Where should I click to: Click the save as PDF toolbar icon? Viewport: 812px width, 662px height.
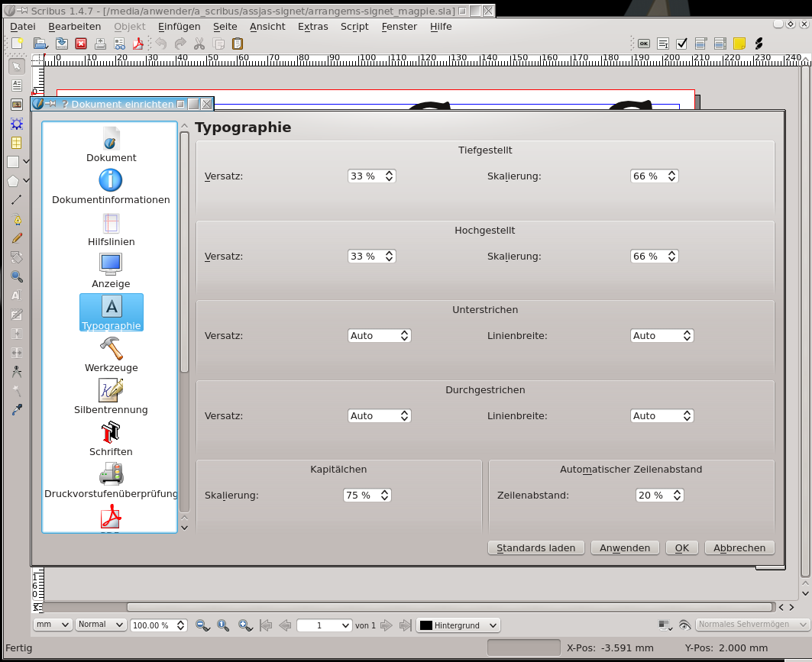tap(139, 44)
